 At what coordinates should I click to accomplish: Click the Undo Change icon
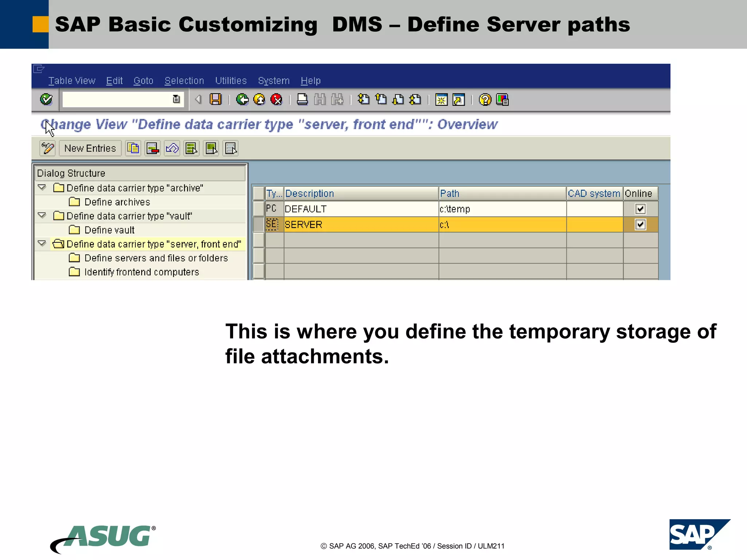172,148
